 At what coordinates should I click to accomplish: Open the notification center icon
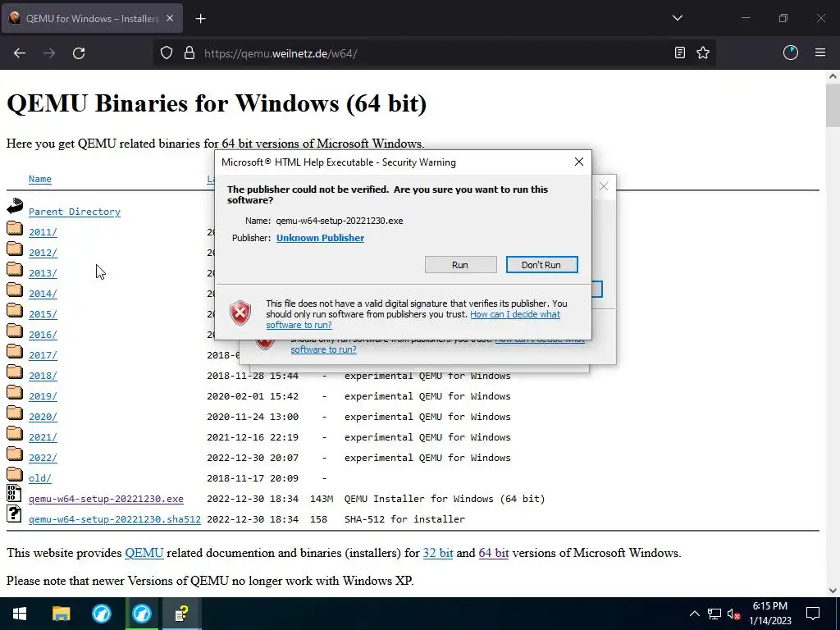pyautogui.click(x=813, y=614)
